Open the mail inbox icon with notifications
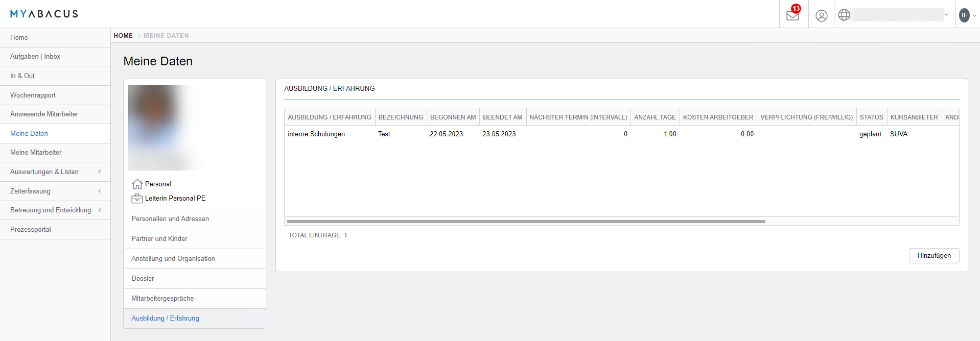Viewport: 980px width, 341px height. (792, 15)
